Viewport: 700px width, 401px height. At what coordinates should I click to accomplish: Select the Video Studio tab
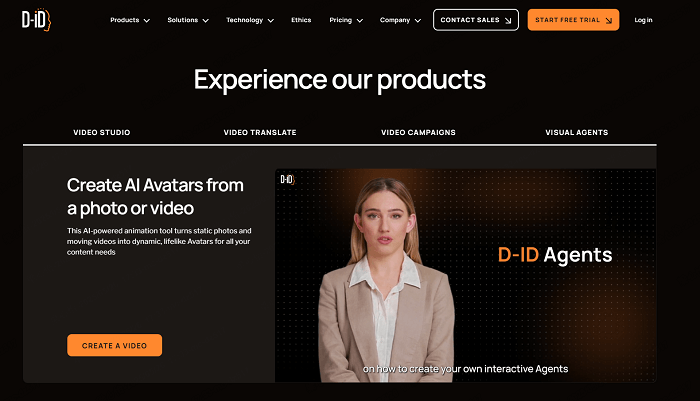pos(102,133)
